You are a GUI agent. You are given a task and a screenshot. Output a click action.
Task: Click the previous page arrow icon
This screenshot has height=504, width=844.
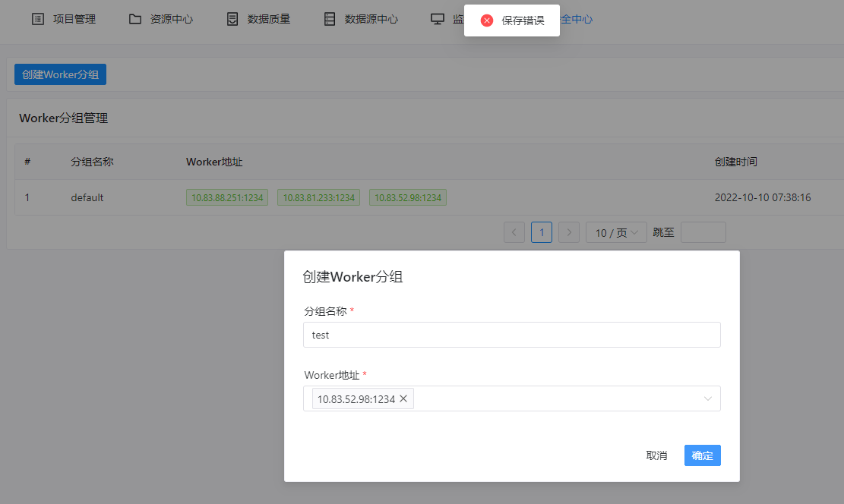[x=514, y=232]
